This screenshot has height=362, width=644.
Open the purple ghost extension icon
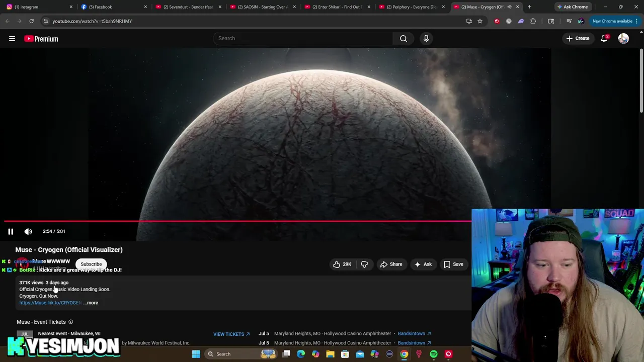pyautogui.click(x=521, y=21)
